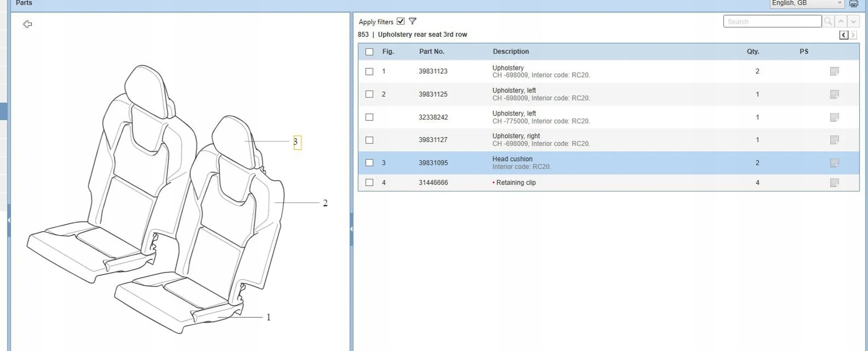Tick checkbox for part 39831125
The image size is (868, 351).
pyautogui.click(x=369, y=94)
